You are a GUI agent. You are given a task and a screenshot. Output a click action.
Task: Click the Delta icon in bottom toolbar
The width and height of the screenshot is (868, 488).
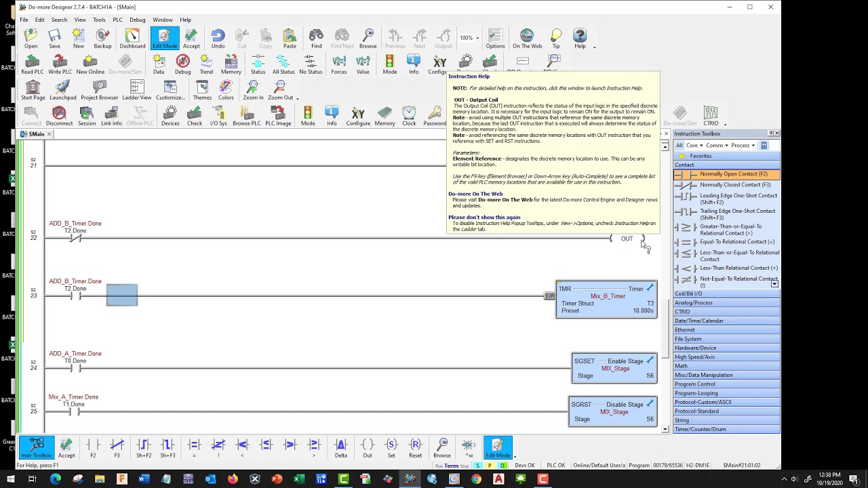point(341,448)
